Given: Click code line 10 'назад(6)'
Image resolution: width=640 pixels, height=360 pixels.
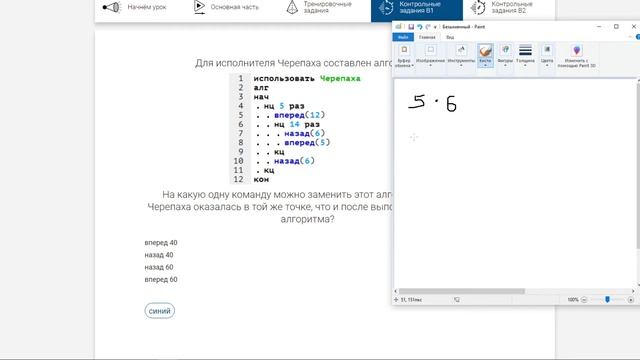Looking at the screenshot, I should click(294, 161).
